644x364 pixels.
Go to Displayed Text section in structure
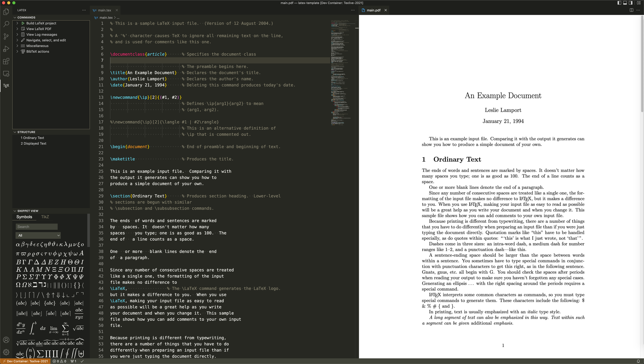[x=34, y=143]
